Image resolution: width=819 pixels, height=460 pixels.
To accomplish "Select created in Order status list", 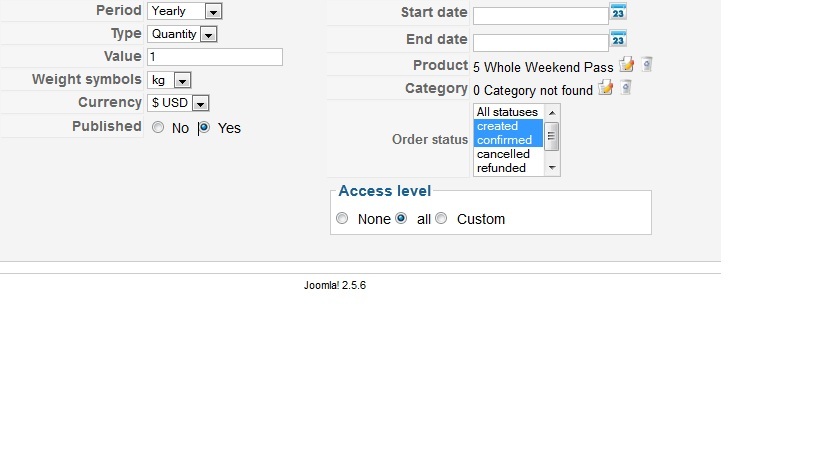I will click(508, 126).
